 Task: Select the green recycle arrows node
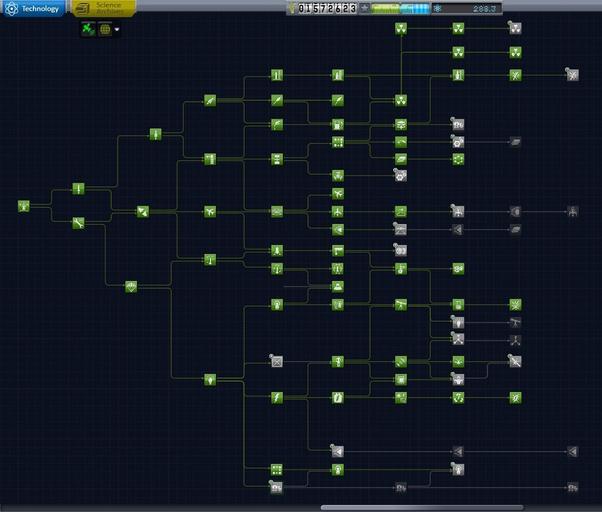pos(458,398)
